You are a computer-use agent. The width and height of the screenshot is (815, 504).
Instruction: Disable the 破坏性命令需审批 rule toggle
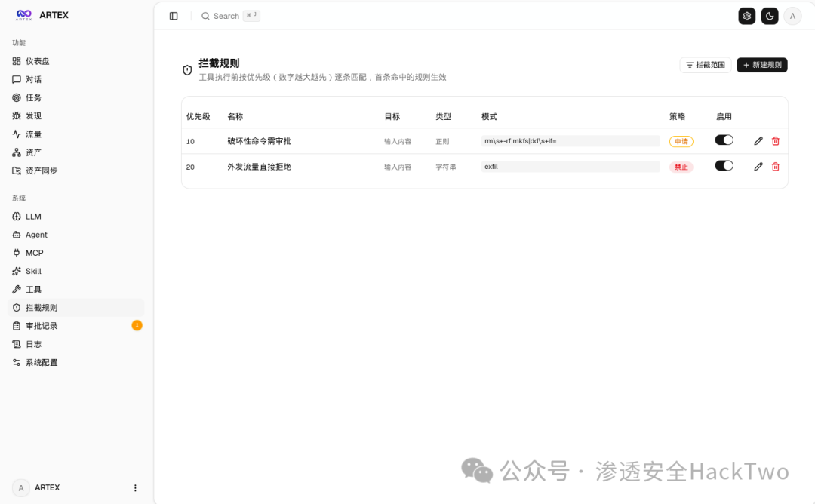point(724,140)
